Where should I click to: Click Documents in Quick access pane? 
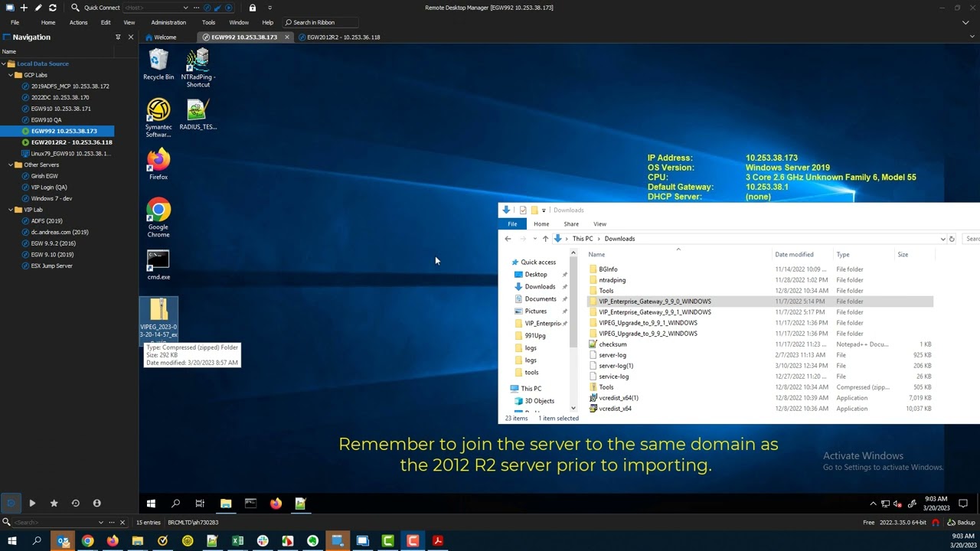coord(541,298)
